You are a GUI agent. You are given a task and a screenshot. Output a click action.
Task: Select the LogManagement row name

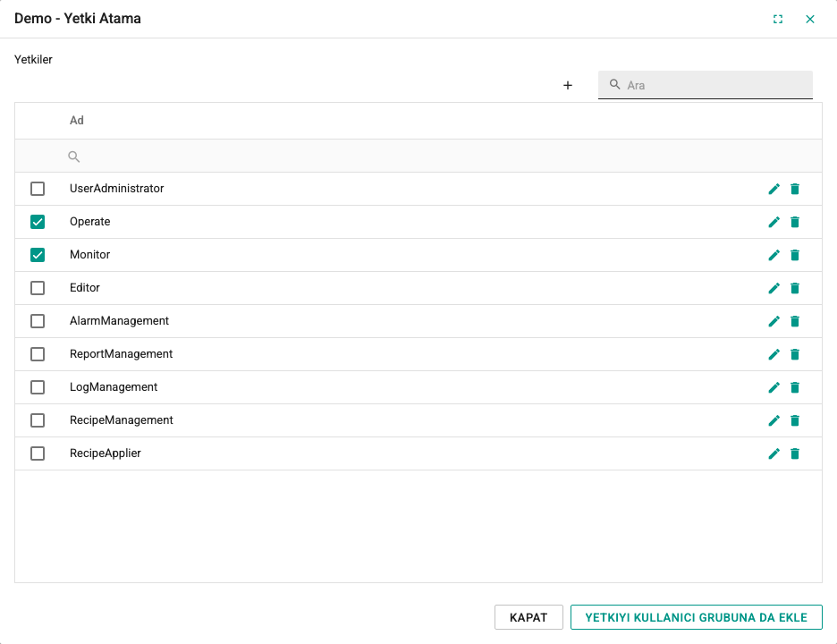(114, 387)
